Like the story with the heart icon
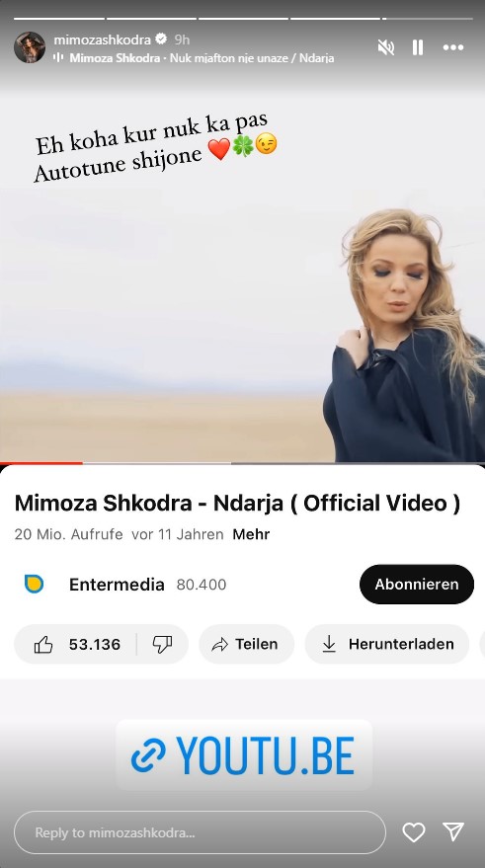Image resolution: width=485 pixels, height=868 pixels. pyautogui.click(x=414, y=832)
